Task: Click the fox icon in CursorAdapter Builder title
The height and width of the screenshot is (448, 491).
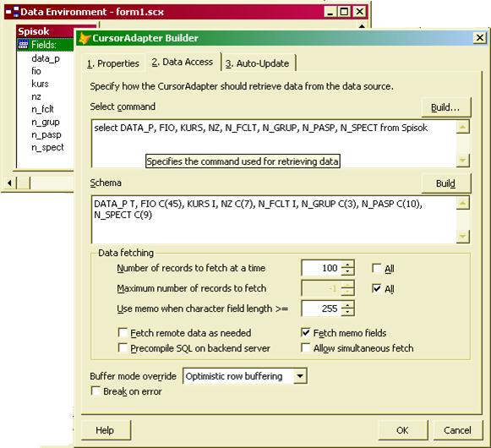Action: pos(85,38)
